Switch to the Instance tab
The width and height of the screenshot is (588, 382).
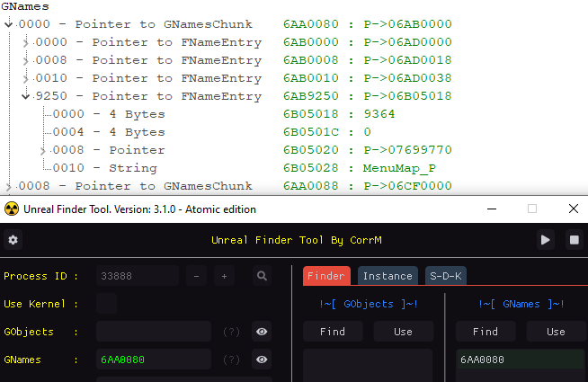(388, 276)
